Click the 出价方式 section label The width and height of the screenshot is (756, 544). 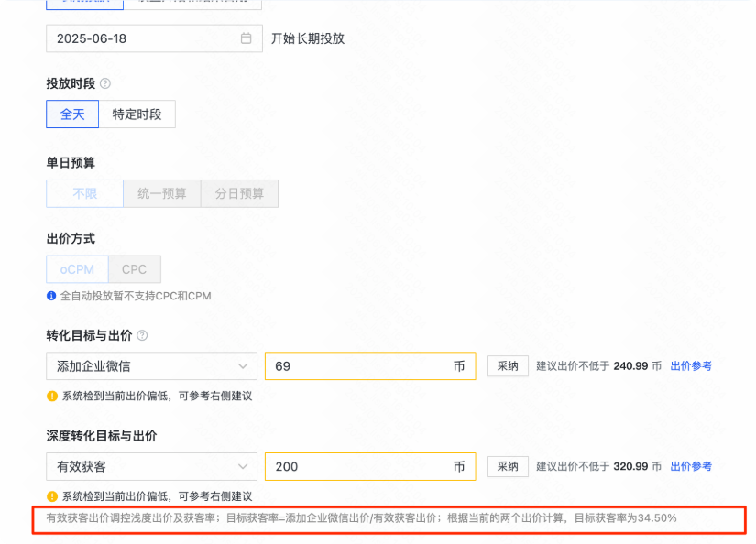[x=71, y=238]
